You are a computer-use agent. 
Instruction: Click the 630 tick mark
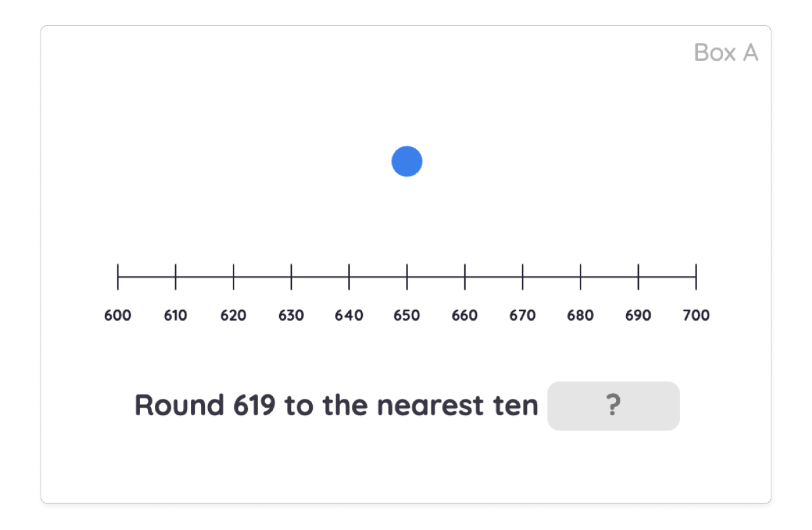(x=291, y=276)
